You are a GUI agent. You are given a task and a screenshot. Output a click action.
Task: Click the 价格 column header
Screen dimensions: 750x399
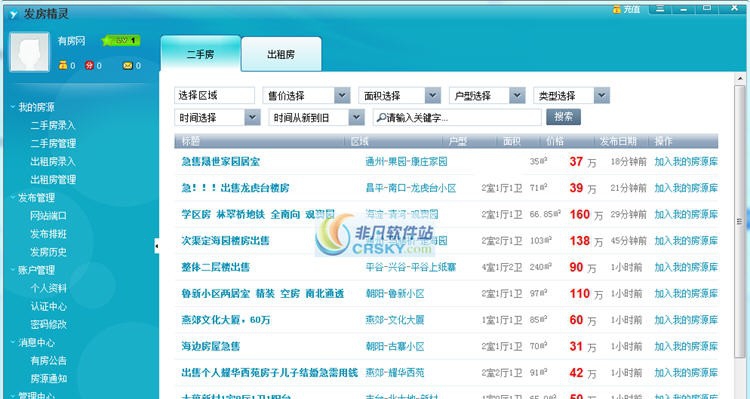coord(555,141)
